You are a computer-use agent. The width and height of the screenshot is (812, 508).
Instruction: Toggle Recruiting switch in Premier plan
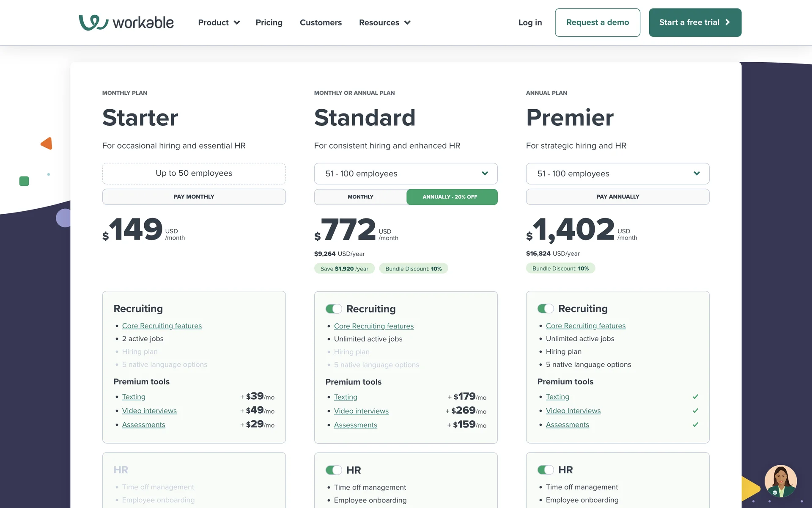[546, 309]
